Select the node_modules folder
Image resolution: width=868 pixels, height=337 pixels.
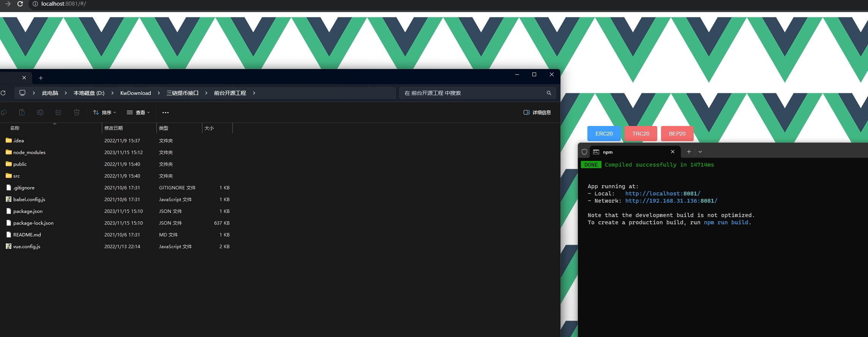[x=29, y=153]
